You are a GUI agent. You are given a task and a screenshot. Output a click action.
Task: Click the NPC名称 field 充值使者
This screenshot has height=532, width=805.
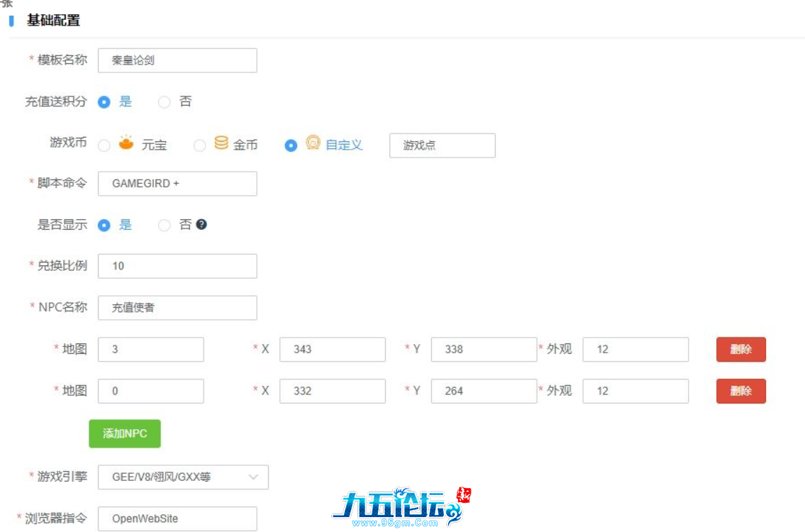point(177,308)
